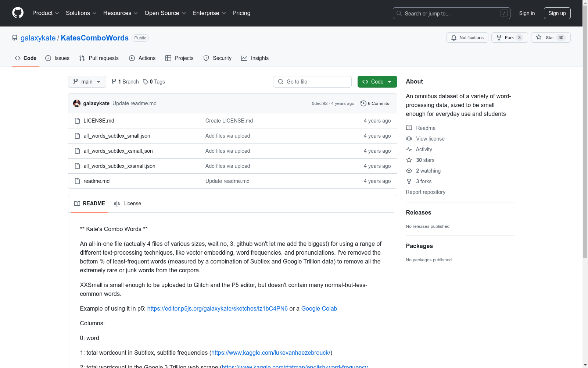588x368 pixels.
Task: Open the Product menu
Action: pyautogui.click(x=46, y=13)
